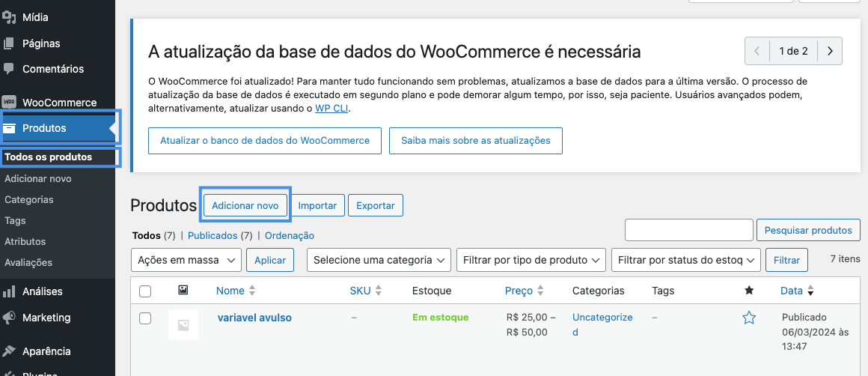Select the variavel avulso product checkbox
The image size is (868, 376).
pyautogui.click(x=145, y=318)
